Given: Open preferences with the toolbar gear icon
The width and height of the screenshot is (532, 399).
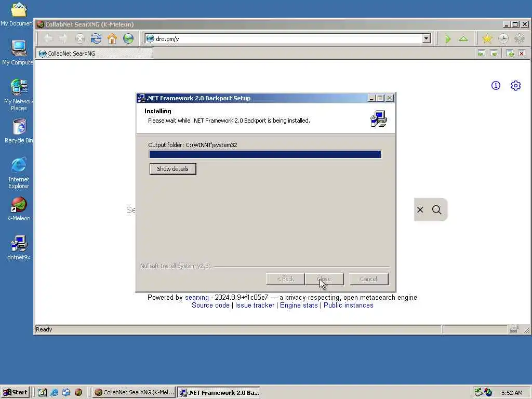Looking at the screenshot, I should (x=520, y=38).
